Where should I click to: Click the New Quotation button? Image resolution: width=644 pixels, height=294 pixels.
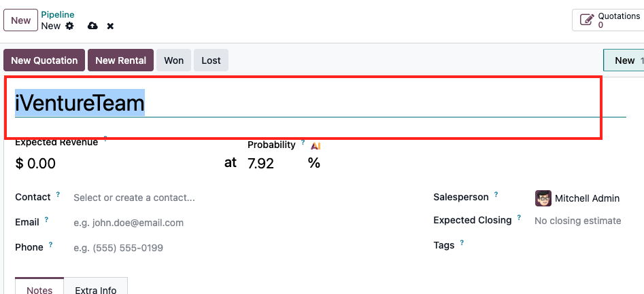44,60
